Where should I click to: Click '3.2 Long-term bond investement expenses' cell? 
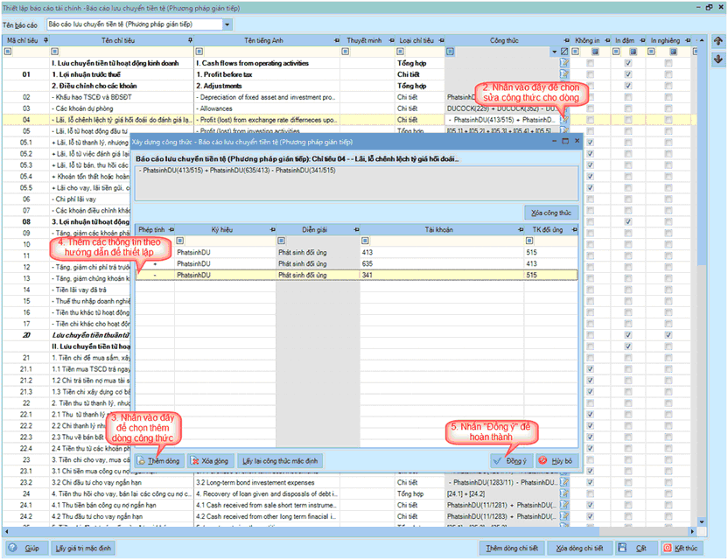click(267, 482)
